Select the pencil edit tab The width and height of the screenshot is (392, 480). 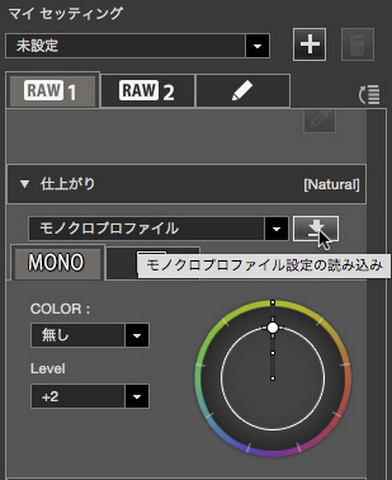pyautogui.click(x=243, y=91)
